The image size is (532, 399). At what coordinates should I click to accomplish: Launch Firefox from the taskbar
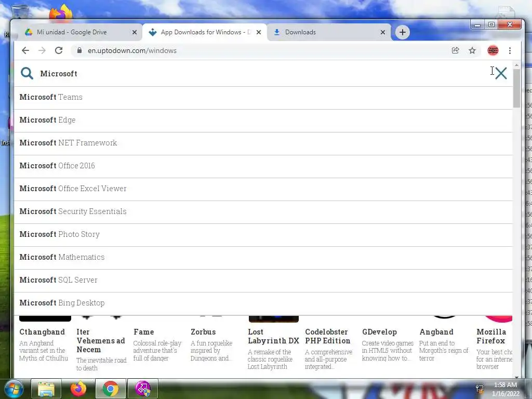coord(78,389)
